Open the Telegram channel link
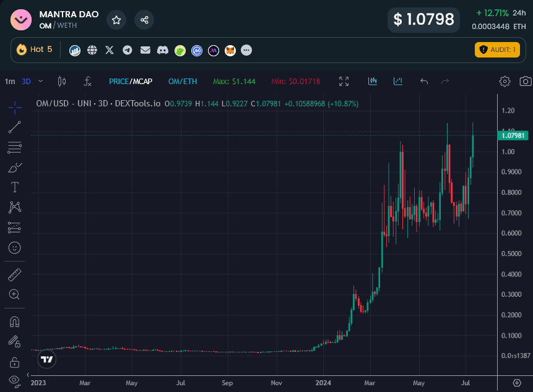The width and height of the screenshot is (533, 392). 128,50
